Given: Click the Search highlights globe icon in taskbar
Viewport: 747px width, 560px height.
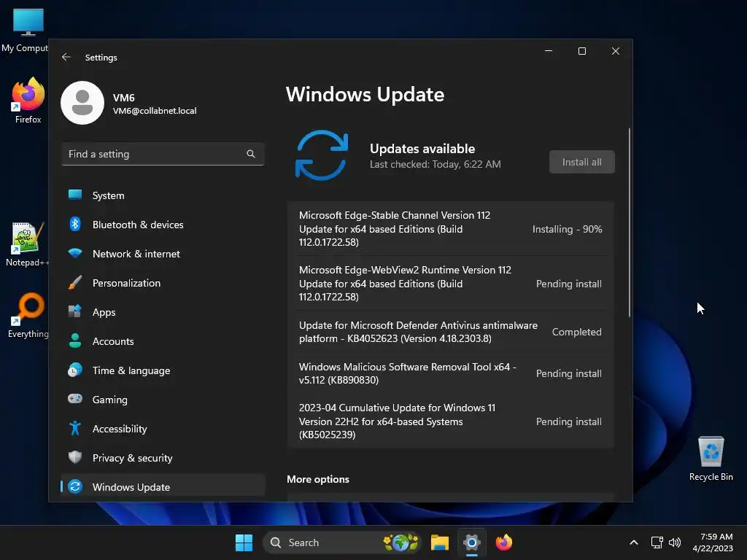Looking at the screenshot, I should 400,542.
